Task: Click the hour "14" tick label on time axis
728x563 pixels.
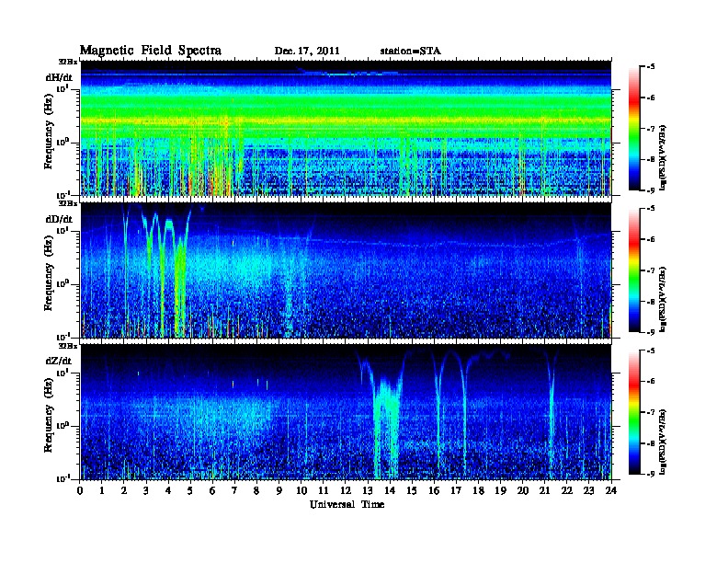Action: pyautogui.click(x=390, y=490)
